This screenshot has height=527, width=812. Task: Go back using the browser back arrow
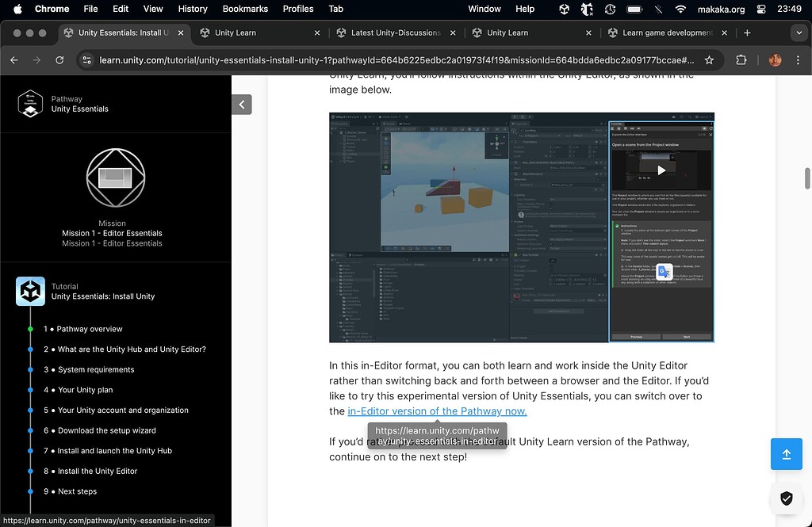point(13,59)
